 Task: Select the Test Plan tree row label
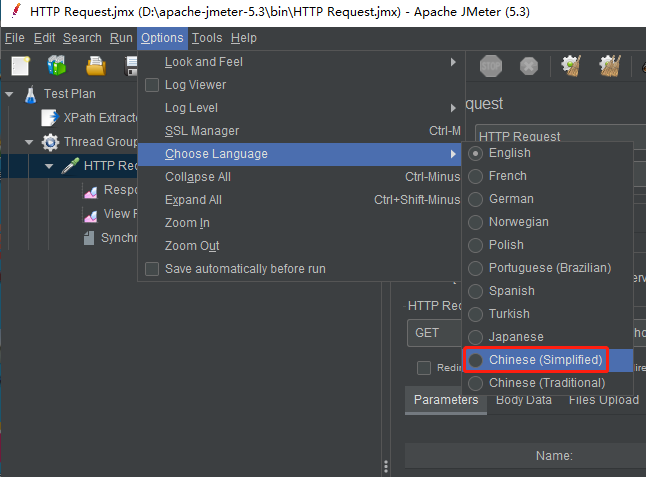(x=70, y=94)
